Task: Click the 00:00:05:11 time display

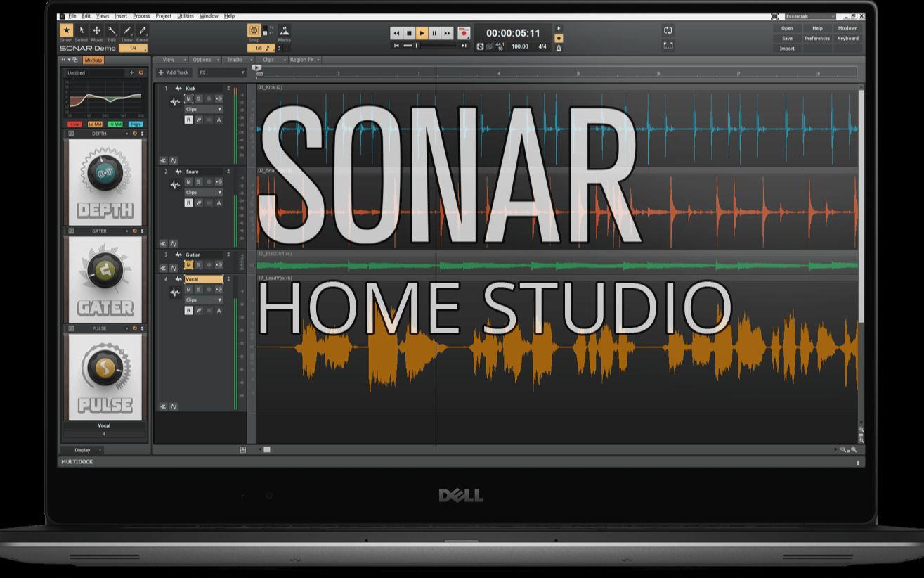Action: [x=513, y=33]
